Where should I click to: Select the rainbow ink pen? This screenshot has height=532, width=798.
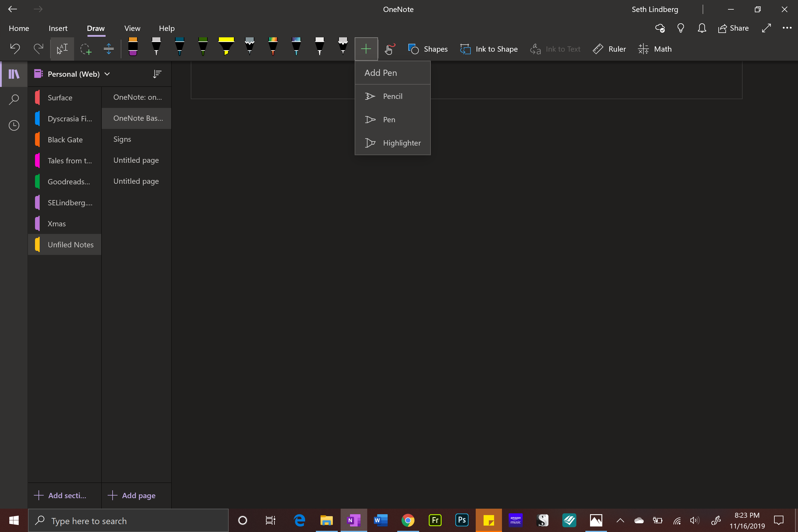coord(273,47)
